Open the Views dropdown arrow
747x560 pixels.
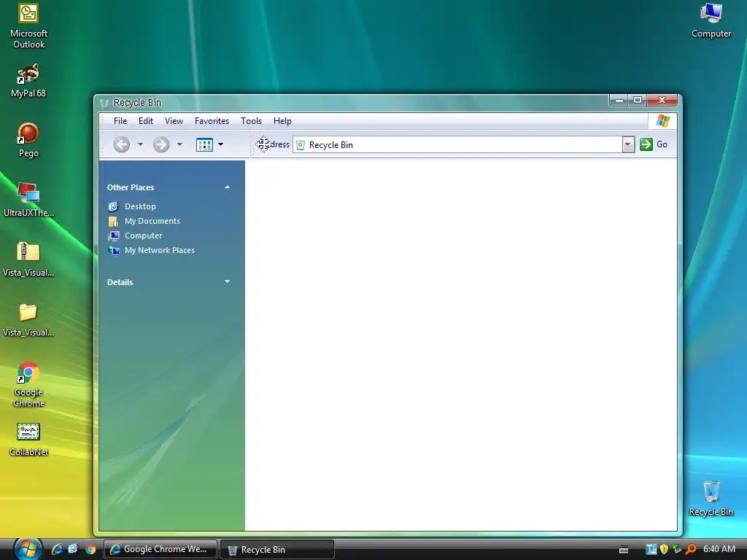coord(220,144)
